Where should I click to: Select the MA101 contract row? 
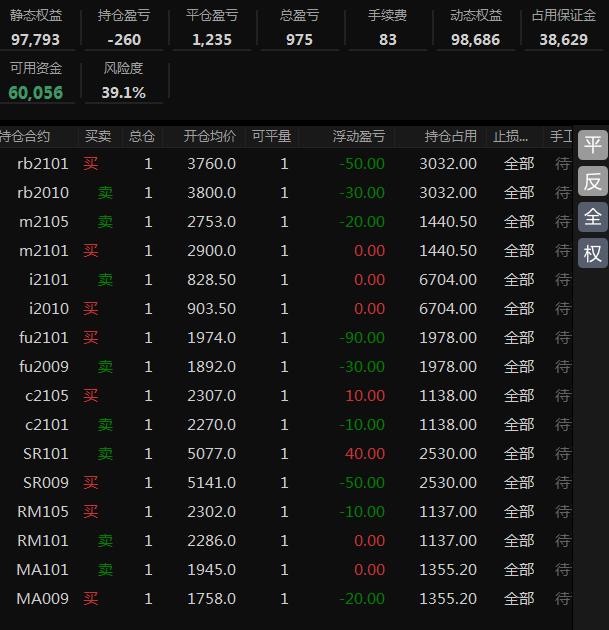[x=286, y=569]
